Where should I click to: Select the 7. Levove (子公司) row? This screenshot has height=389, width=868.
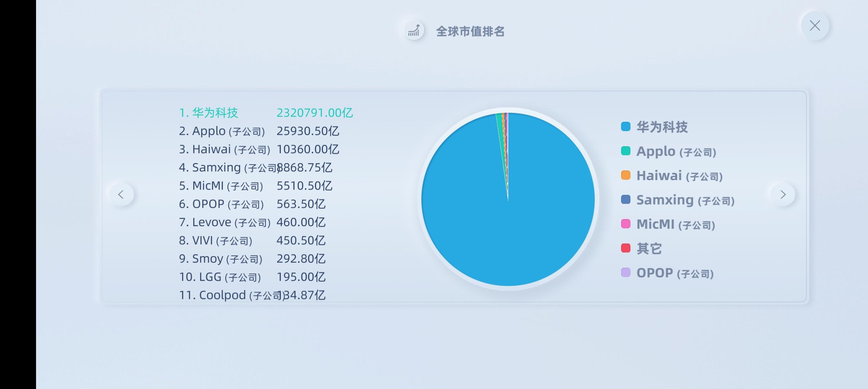point(252,222)
